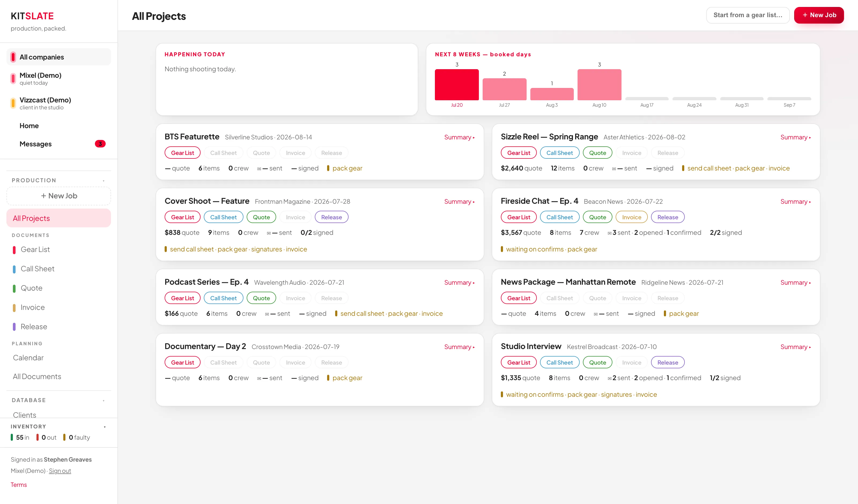Expand Summary for Fireside Chat — Ep. 4
The height and width of the screenshot is (504, 858).
(796, 202)
